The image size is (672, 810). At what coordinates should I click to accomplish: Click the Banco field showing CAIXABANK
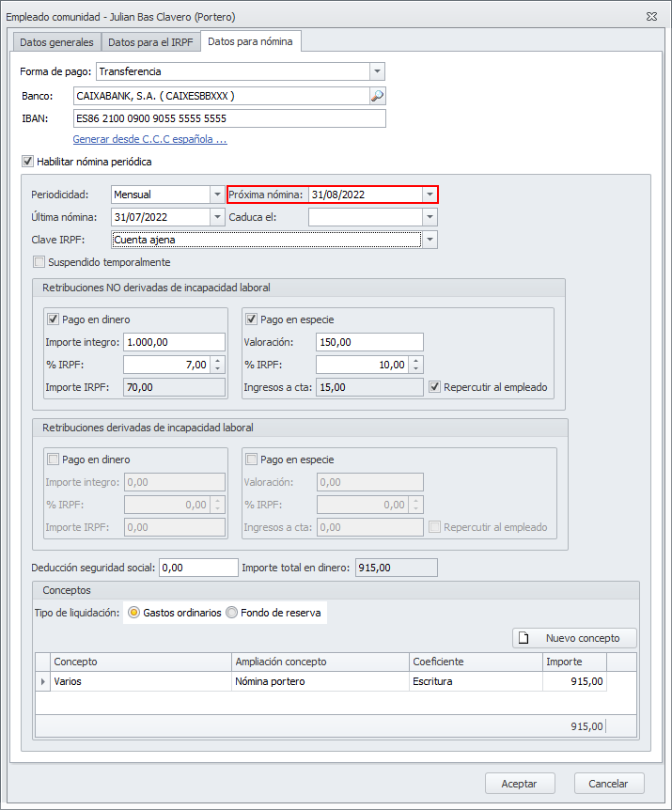[222, 96]
